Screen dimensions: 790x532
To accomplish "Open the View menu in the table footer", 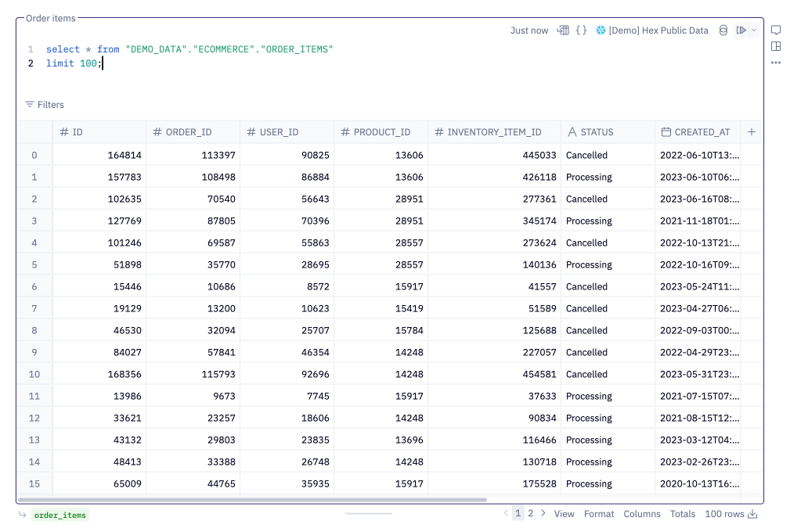I will pyautogui.click(x=564, y=514).
